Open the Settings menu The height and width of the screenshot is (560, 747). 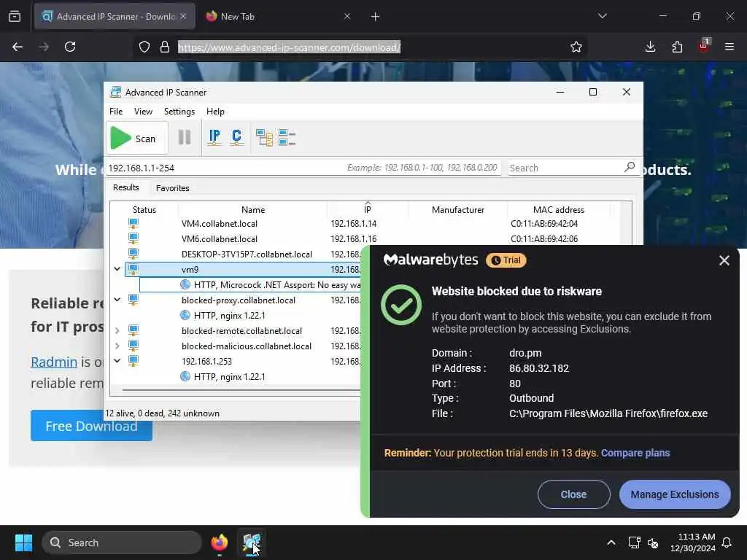[x=179, y=112]
